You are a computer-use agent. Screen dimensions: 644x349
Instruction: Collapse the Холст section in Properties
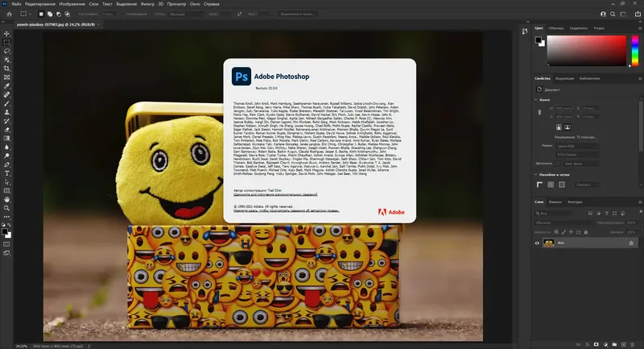tap(536, 99)
